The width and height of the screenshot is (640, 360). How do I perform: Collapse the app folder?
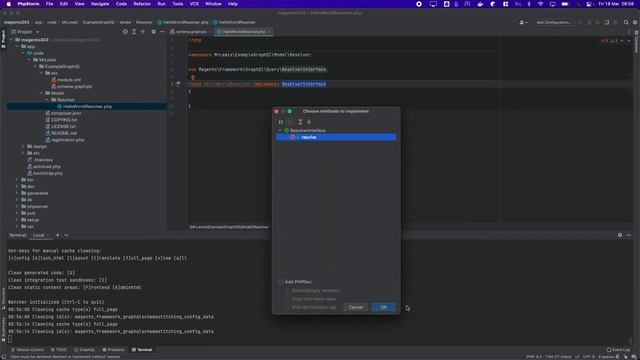coord(17,47)
